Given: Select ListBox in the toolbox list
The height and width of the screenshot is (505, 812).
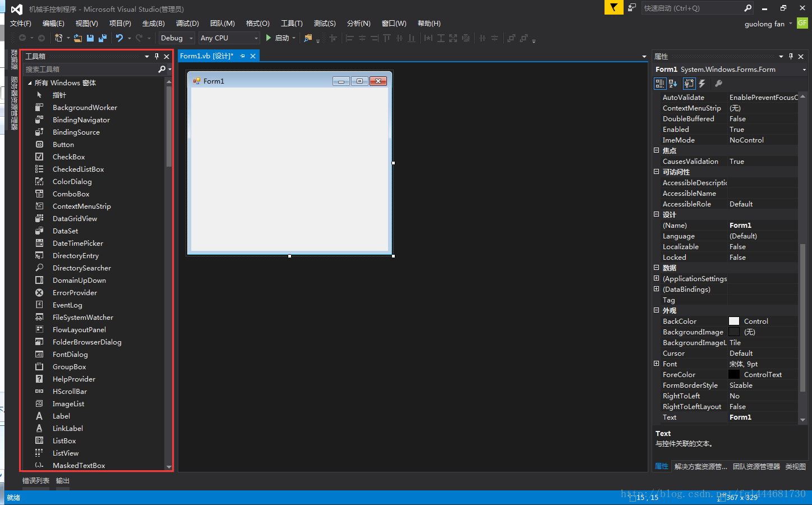Looking at the screenshot, I should pyautogui.click(x=64, y=440).
